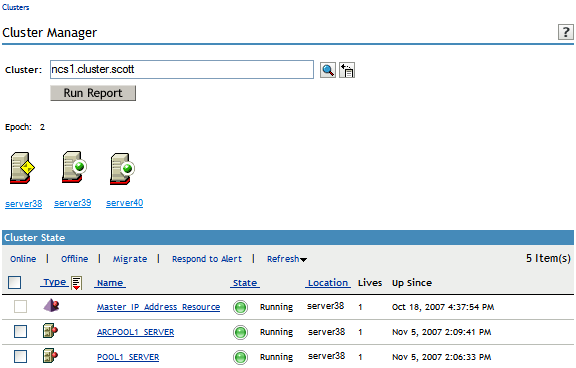Select the server40 node icon
The width and height of the screenshot is (576, 368).
pyautogui.click(x=123, y=168)
